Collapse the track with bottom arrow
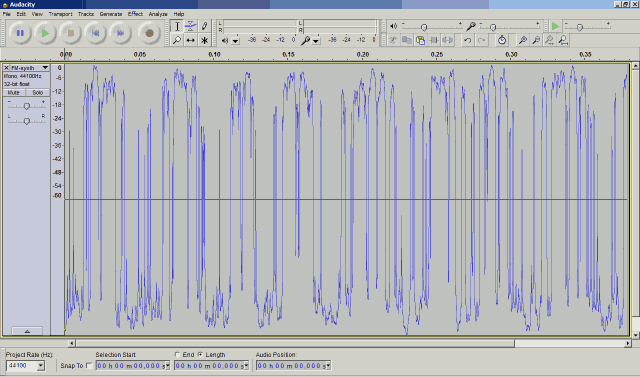The image size is (640, 377). click(27, 331)
